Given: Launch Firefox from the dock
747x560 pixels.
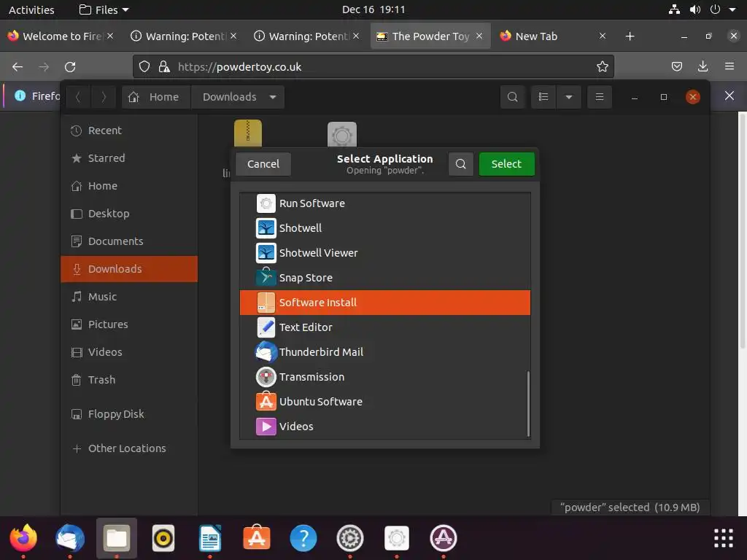Looking at the screenshot, I should [23, 538].
